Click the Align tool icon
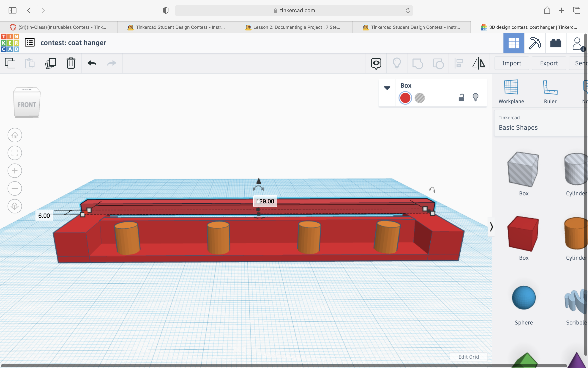 tap(459, 63)
